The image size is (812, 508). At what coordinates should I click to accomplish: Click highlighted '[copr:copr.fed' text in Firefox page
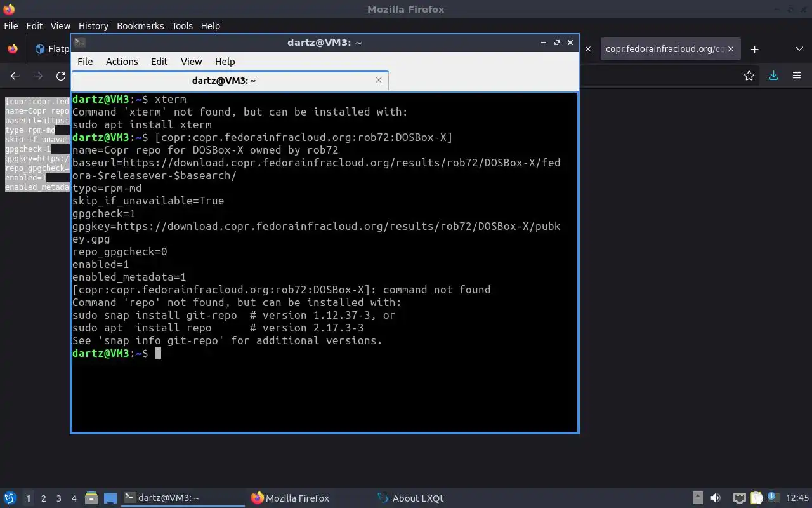coord(37,102)
